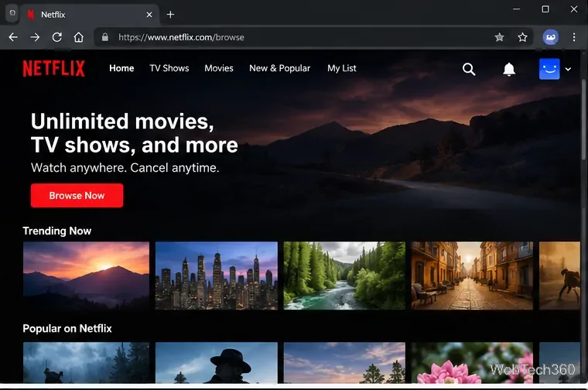The width and height of the screenshot is (588, 390).
Task: Open My List
Action: tap(342, 68)
